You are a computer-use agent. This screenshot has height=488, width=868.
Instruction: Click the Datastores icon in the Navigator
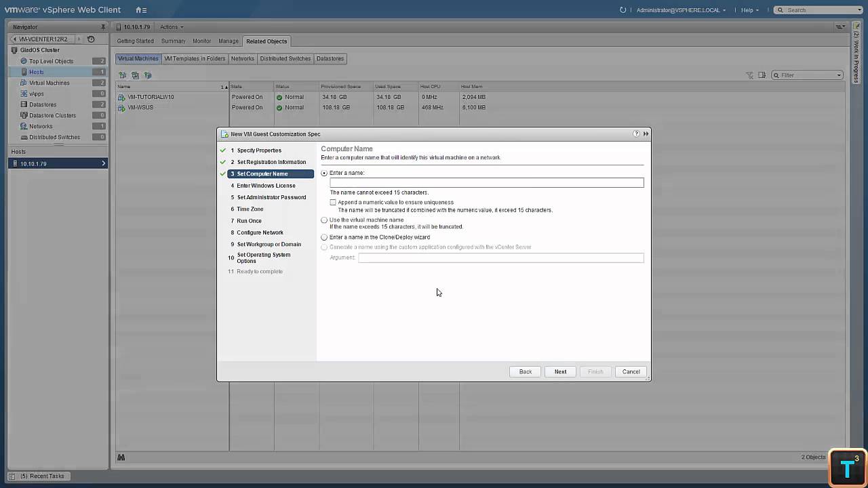pyautogui.click(x=24, y=104)
